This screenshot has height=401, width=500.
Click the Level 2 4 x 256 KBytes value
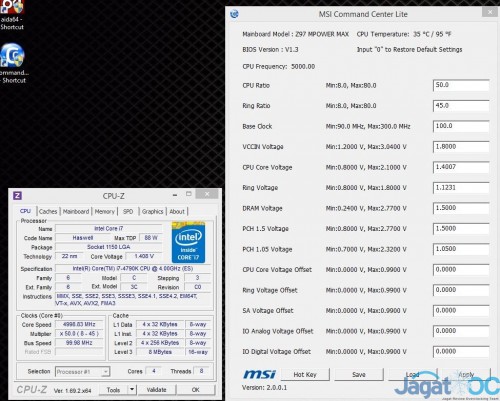(x=160, y=343)
